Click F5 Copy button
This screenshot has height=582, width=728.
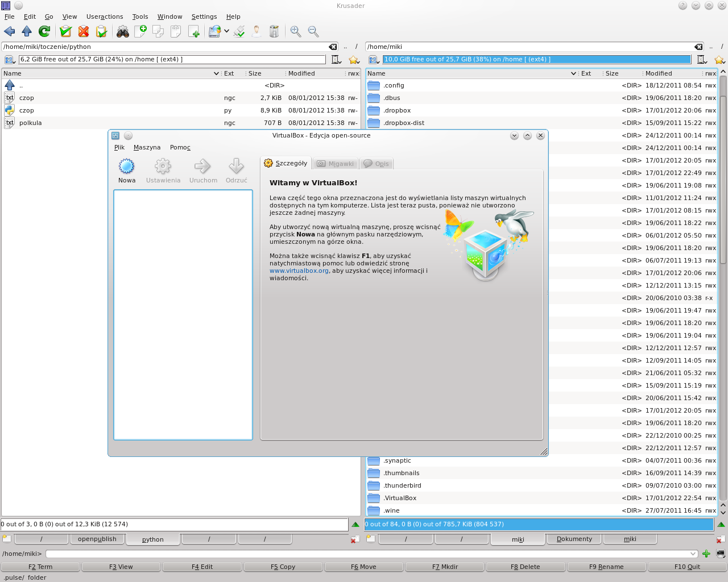[x=283, y=567]
